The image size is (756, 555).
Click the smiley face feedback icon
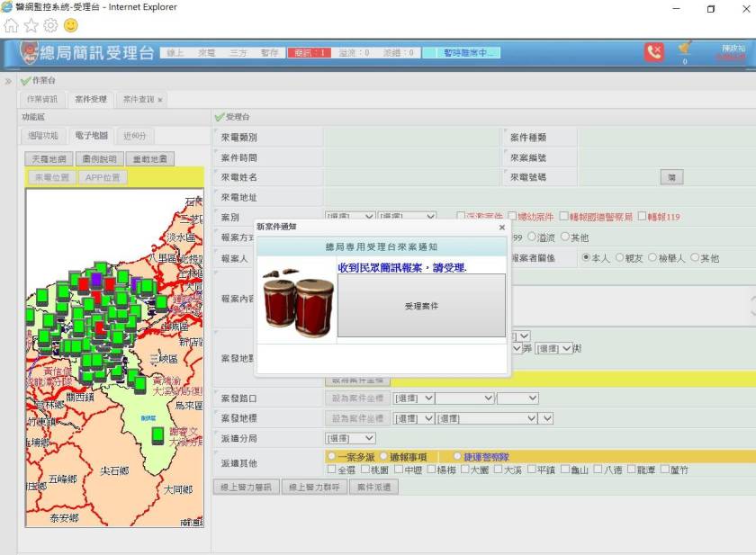tap(70, 25)
